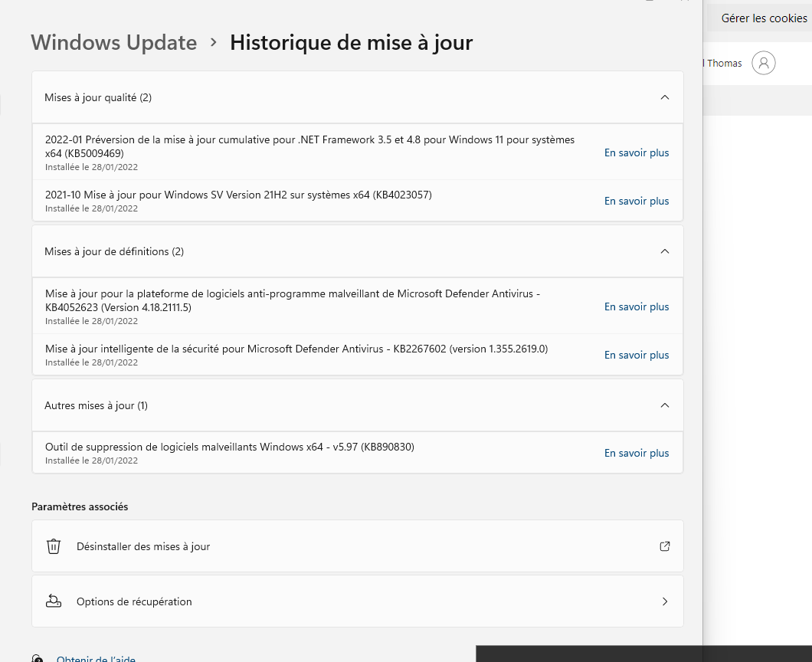Viewport: 812px width, 662px height.
Task: Click Gérer les cookies in the browser window
Action: [764, 18]
